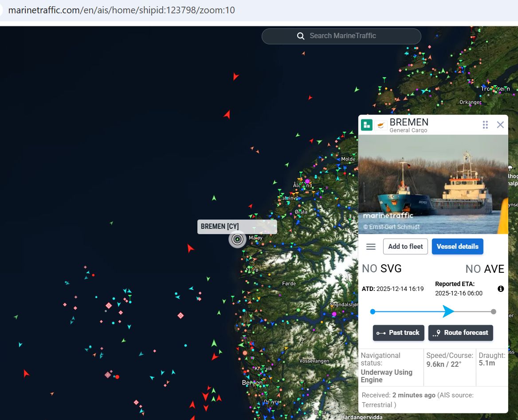
Task: Click the magnifier icon in the search bar
Action: 301,36
